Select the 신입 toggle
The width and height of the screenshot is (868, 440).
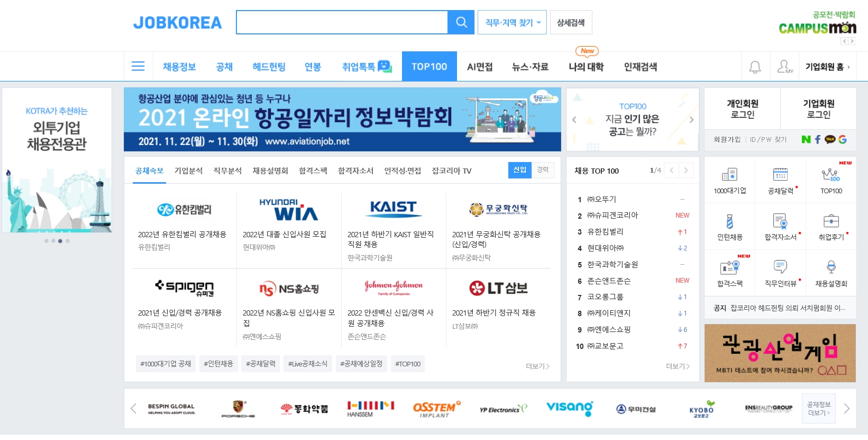click(x=520, y=169)
